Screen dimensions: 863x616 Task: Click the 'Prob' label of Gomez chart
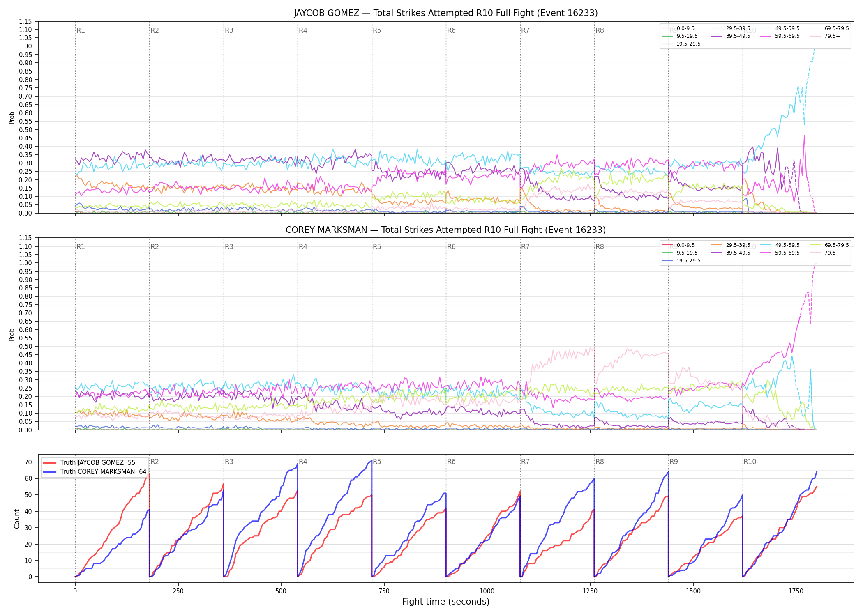coord(12,117)
